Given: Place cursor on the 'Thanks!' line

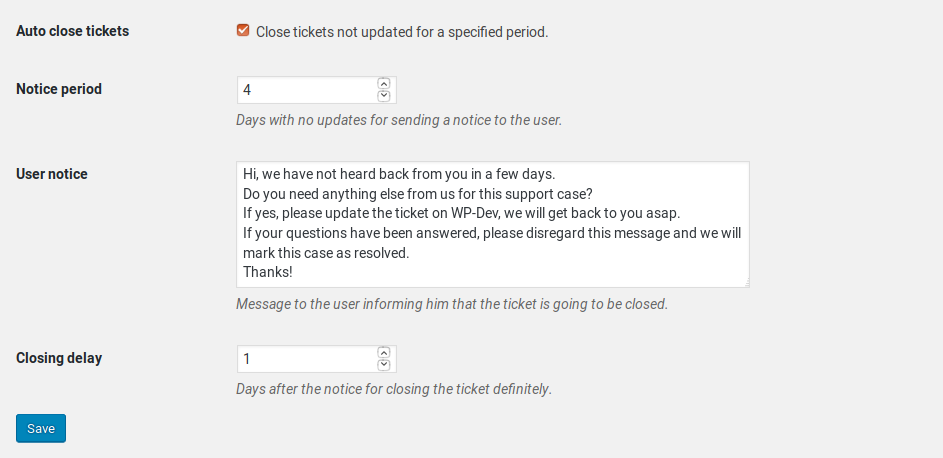Looking at the screenshot, I should pyautogui.click(x=268, y=272).
